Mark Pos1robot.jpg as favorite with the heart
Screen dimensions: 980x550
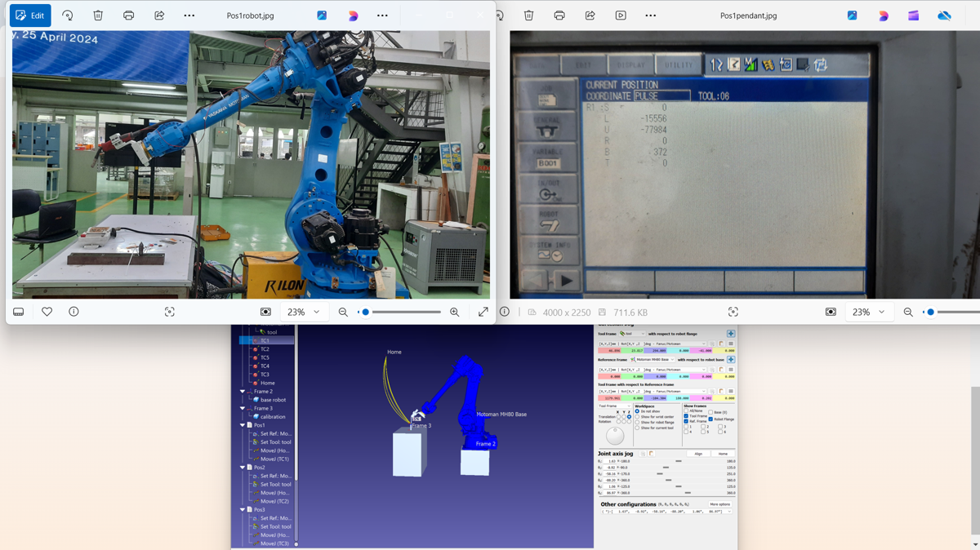pyautogui.click(x=47, y=312)
